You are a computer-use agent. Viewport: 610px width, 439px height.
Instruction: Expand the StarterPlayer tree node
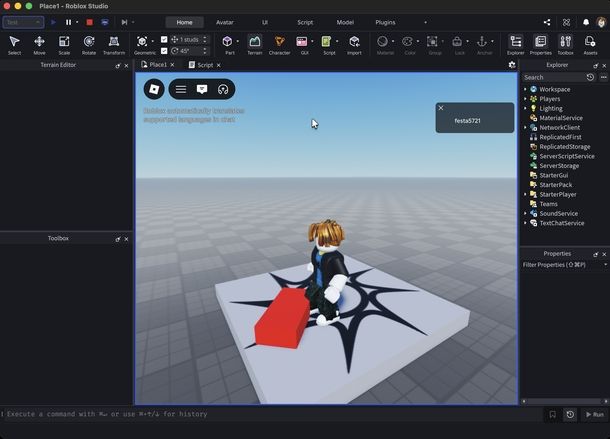(525, 194)
